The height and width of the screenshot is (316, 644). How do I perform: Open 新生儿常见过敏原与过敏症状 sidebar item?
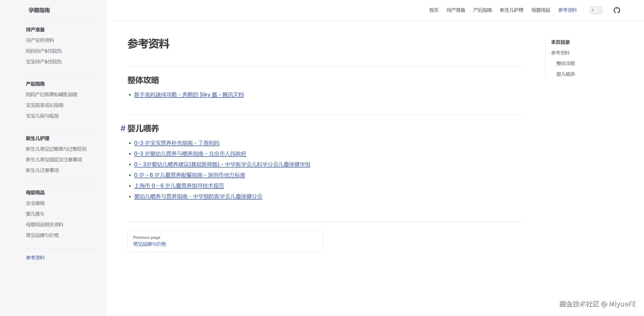pyautogui.click(x=56, y=149)
